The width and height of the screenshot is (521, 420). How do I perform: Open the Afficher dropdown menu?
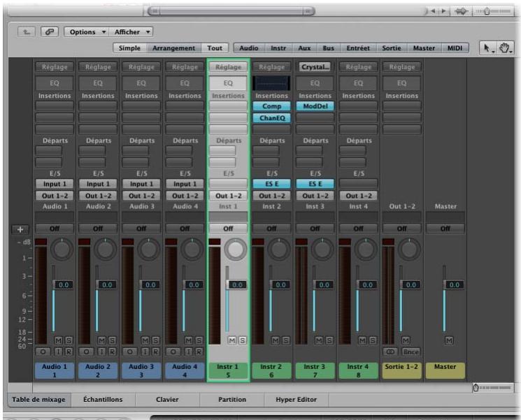[x=131, y=32]
